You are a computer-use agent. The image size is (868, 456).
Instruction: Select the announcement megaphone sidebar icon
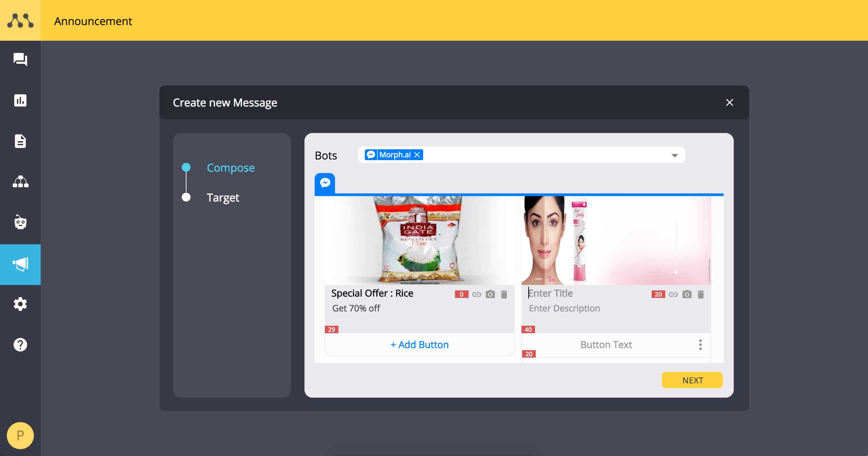(x=20, y=264)
